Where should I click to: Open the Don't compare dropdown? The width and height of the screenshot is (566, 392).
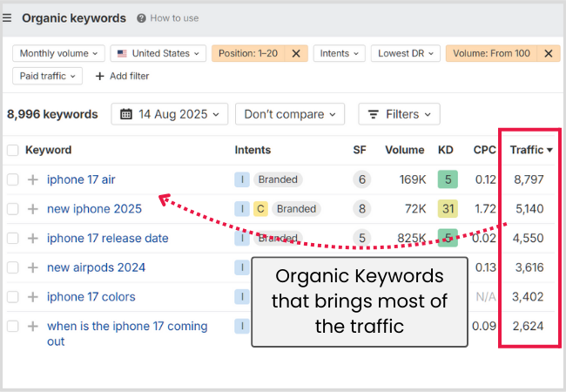(290, 114)
